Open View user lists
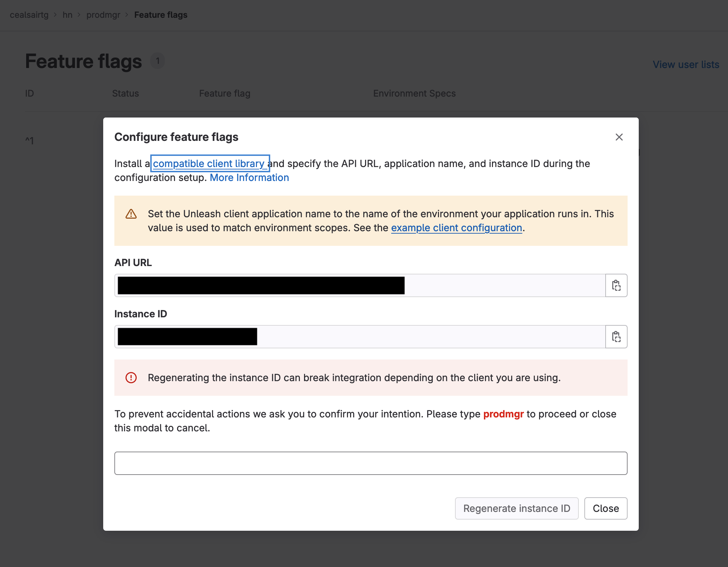This screenshot has height=567, width=728. 685,64
